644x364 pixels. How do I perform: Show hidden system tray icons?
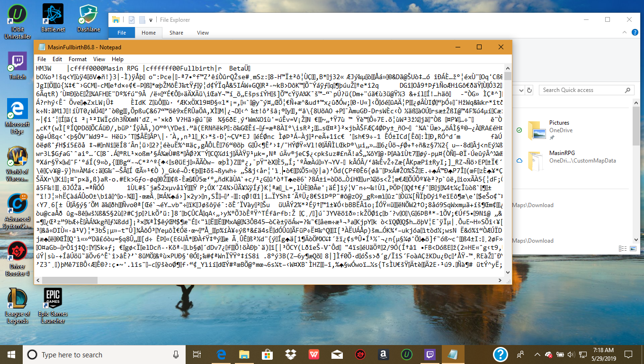click(538, 355)
